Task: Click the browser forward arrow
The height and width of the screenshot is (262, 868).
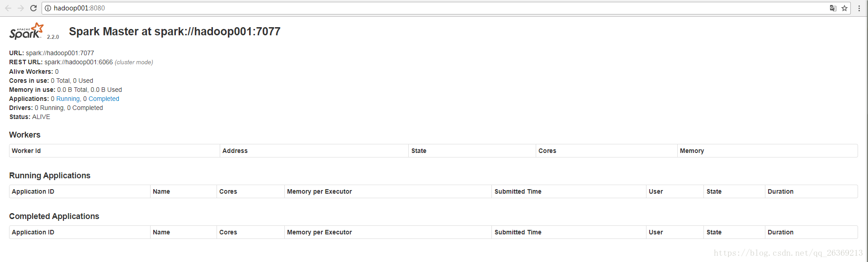Action: [21, 8]
